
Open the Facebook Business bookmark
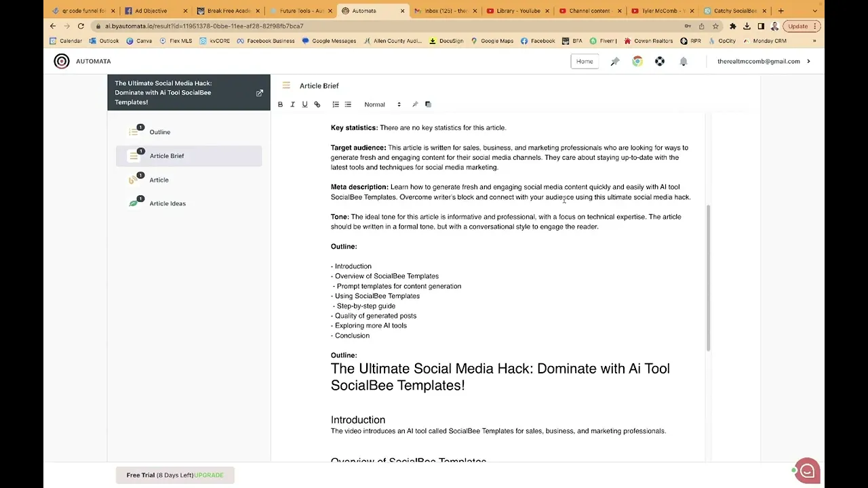coord(266,41)
